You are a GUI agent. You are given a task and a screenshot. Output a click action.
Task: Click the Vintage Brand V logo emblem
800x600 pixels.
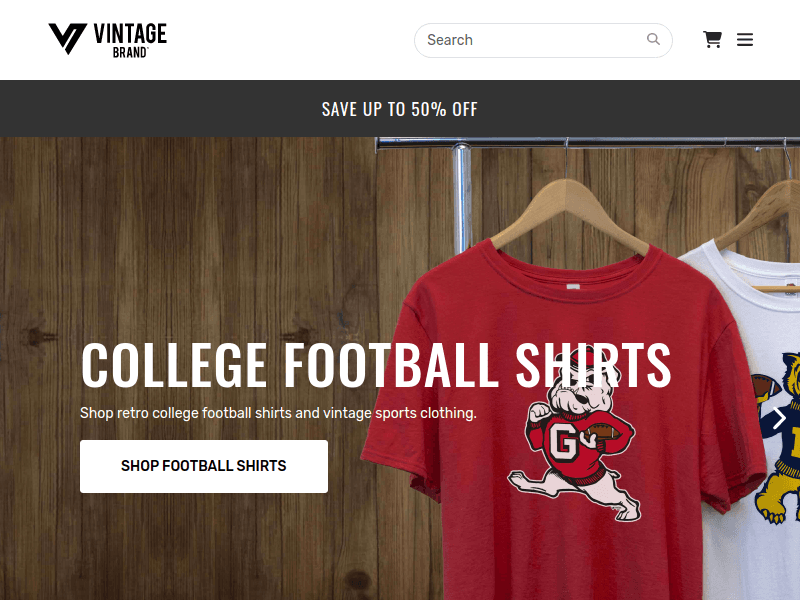click(68, 39)
